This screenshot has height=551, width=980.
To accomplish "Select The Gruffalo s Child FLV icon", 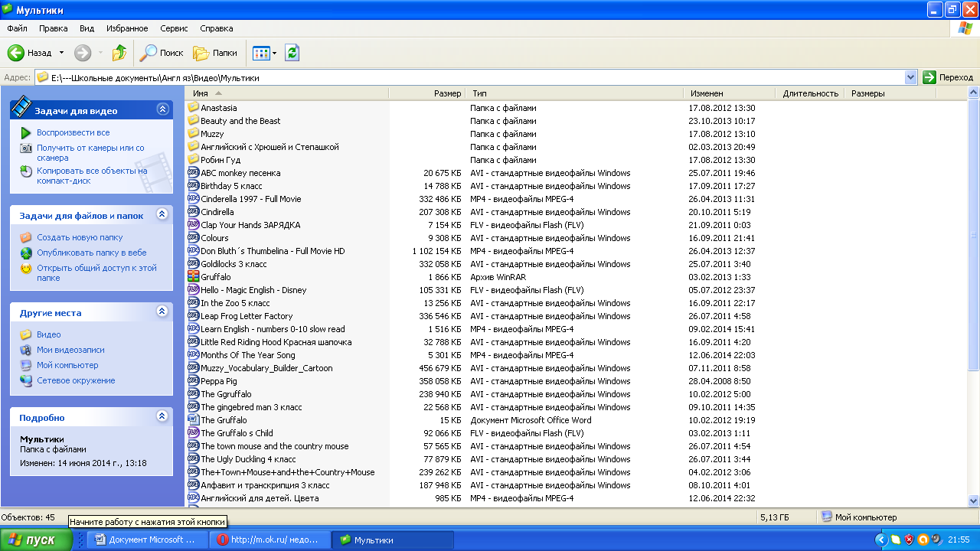I will (193, 433).
